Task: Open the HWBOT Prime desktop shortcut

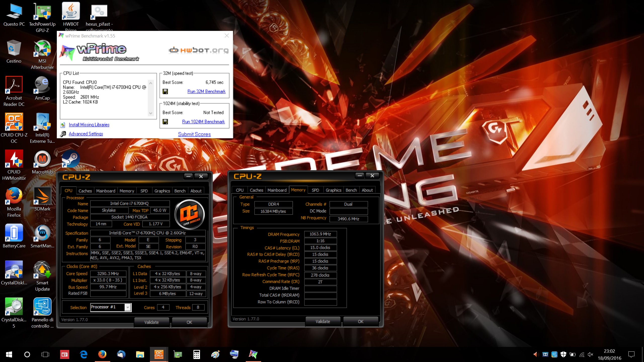Action: point(71,17)
